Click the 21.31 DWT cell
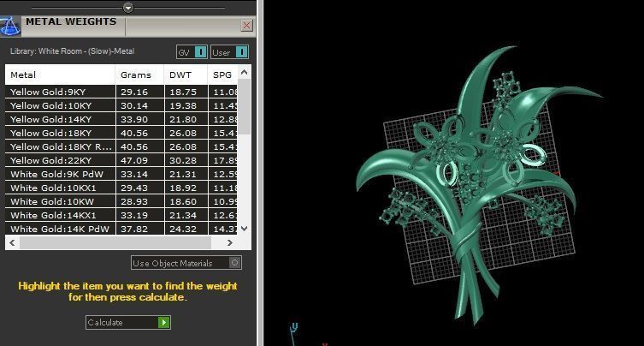 click(186, 174)
